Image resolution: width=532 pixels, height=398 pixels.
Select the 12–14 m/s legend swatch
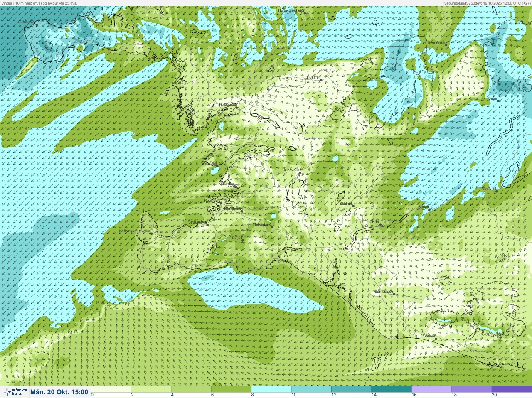click(351, 389)
